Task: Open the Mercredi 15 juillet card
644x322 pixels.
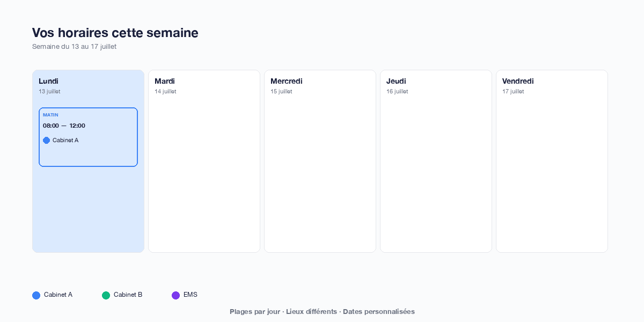Action: click(x=320, y=161)
